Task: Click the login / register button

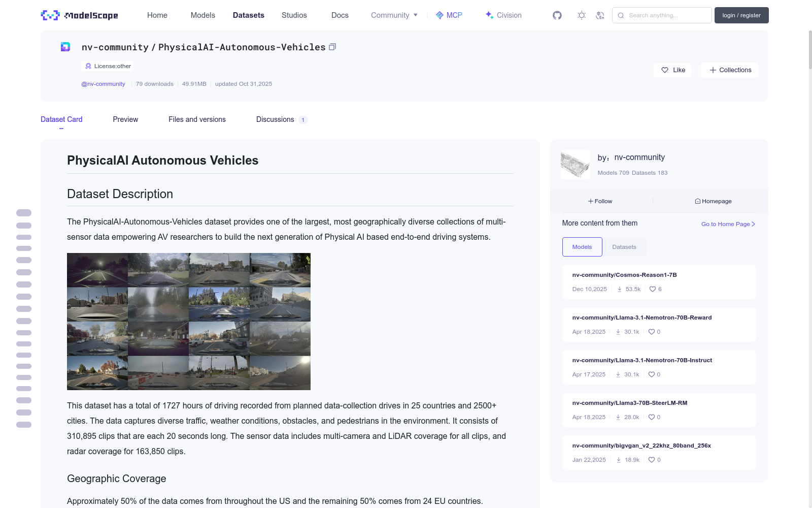Action: click(x=741, y=15)
